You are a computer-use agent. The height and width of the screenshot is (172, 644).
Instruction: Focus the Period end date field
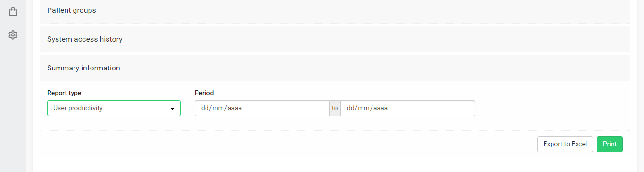tap(407, 108)
